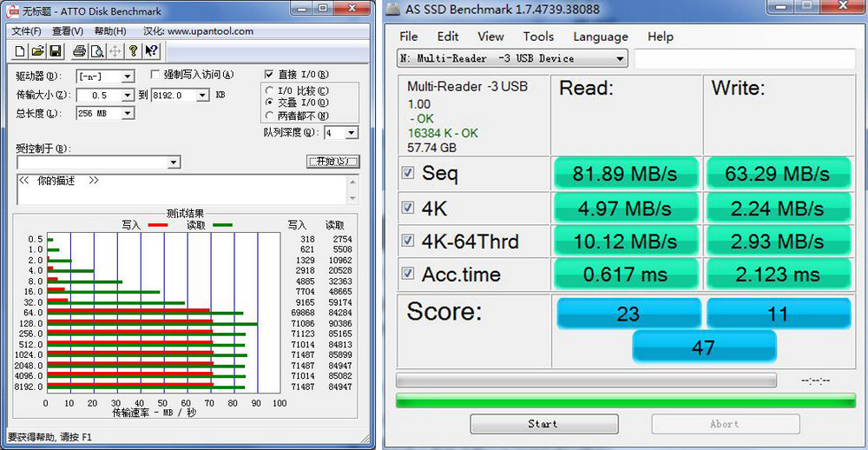Open the 帮助(H) menu in ATTO
868x450 pixels.
pyautogui.click(x=110, y=31)
